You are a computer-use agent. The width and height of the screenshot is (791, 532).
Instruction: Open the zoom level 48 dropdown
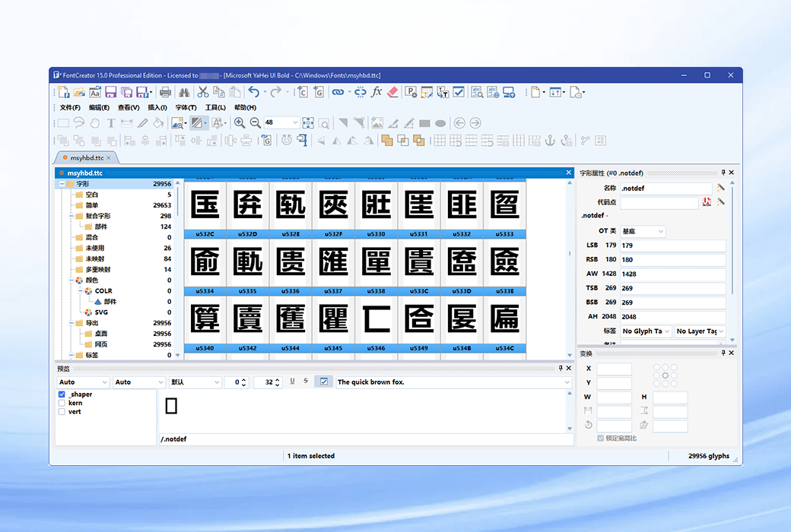(x=295, y=122)
